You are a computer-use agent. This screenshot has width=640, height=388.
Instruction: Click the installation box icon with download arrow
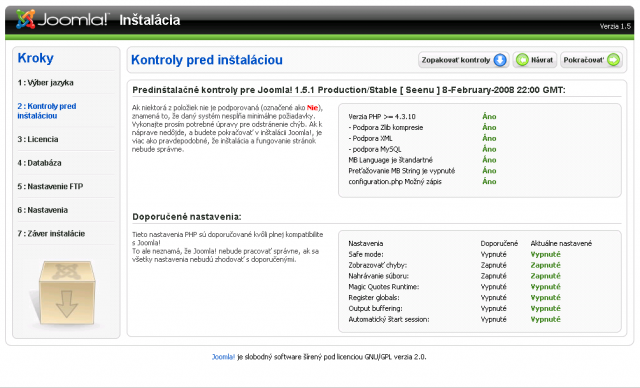(x=65, y=293)
